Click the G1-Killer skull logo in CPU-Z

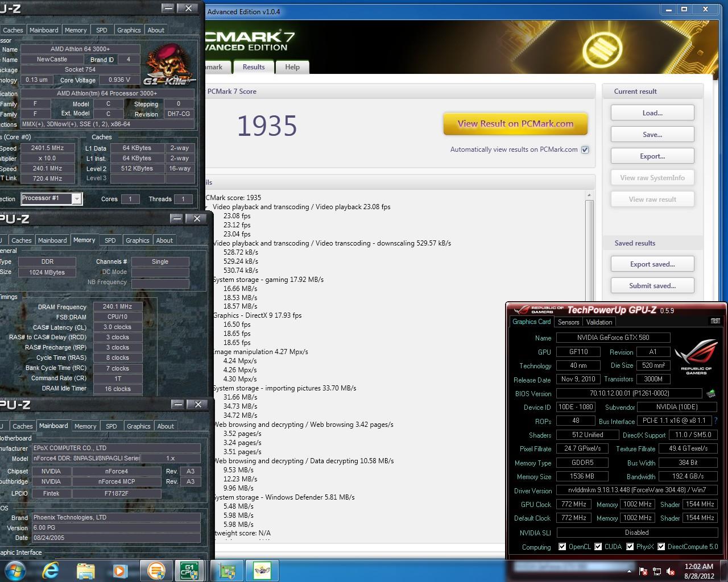pyautogui.click(x=170, y=63)
